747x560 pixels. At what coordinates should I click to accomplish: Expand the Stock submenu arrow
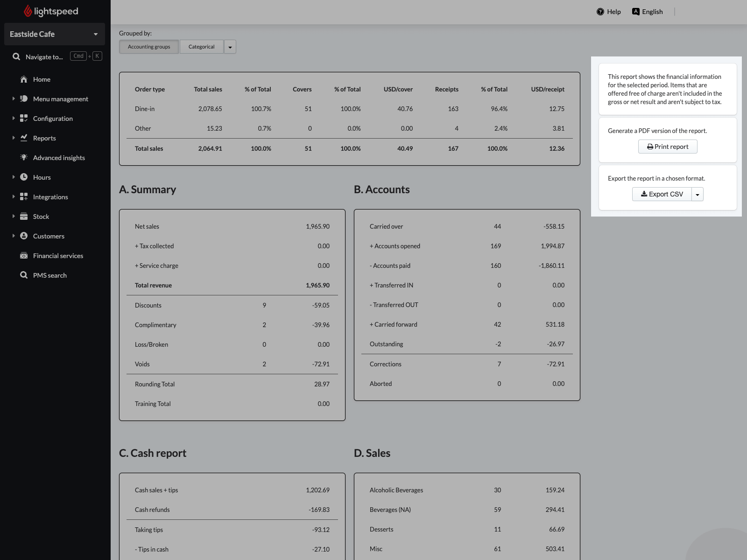click(x=14, y=217)
